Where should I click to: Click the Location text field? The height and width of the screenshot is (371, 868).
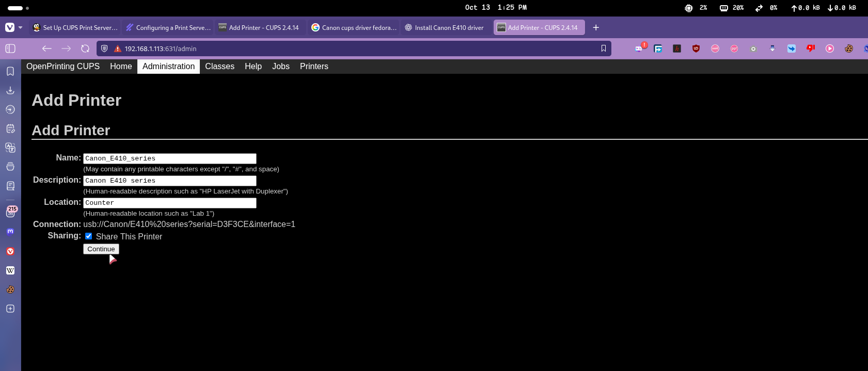coord(169,203)
